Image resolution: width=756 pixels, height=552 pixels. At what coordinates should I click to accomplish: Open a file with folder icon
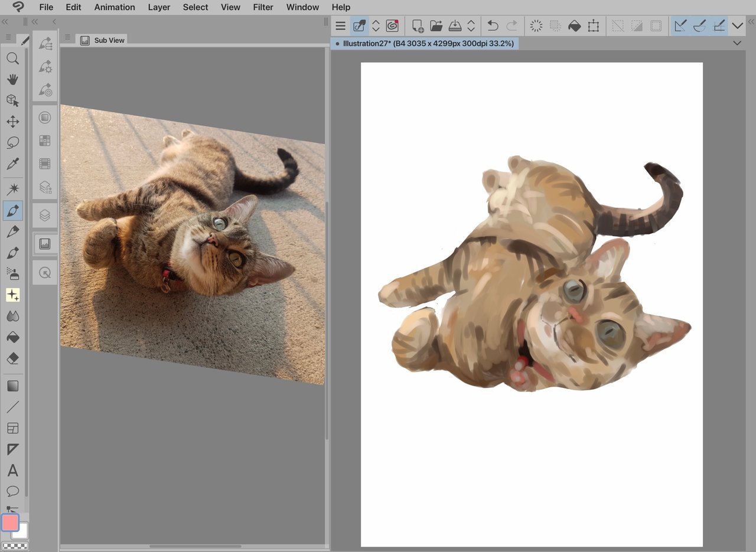coord(436,26)
